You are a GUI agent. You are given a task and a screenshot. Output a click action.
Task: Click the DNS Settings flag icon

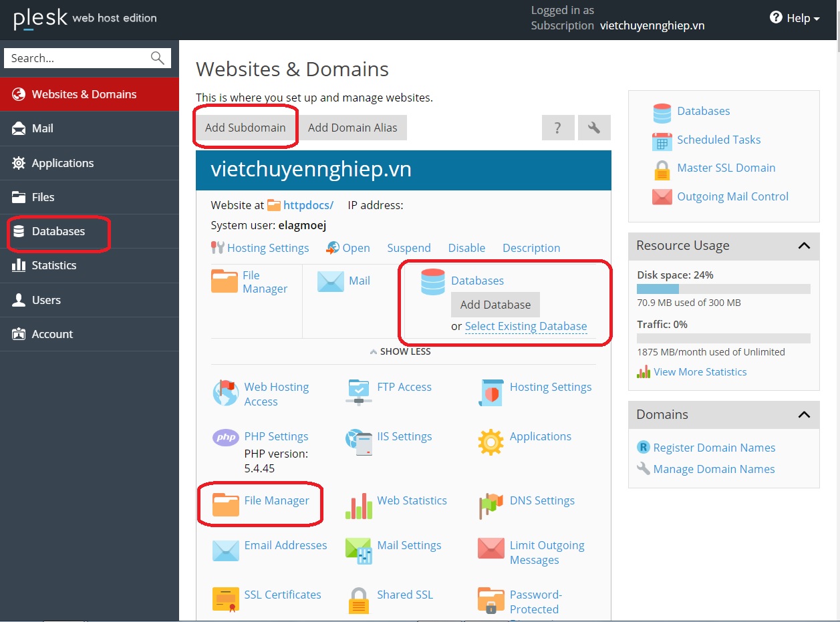[x=491, y=506]
